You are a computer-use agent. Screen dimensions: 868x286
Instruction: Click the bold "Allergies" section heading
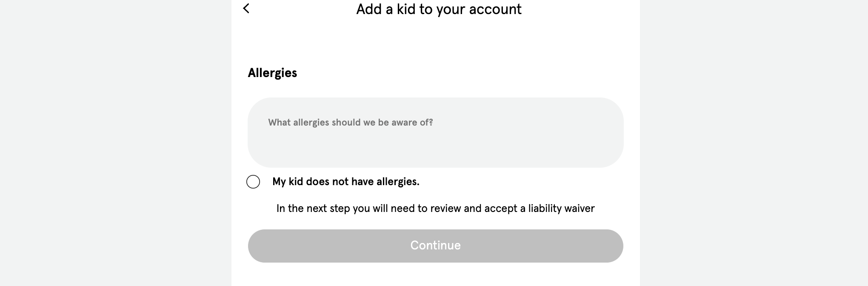(x=272, y=73)
